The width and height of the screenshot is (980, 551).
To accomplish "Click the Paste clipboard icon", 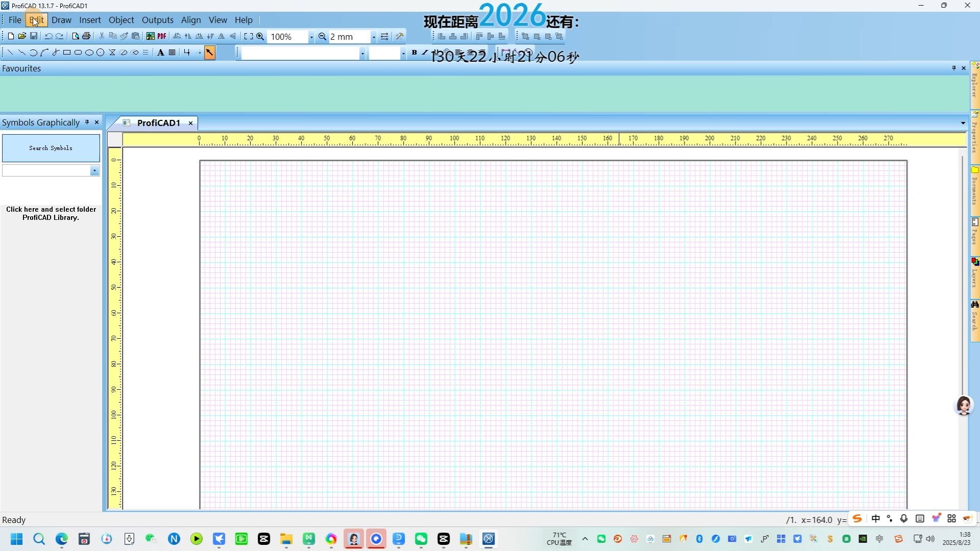I will click(x=135, y=36).
